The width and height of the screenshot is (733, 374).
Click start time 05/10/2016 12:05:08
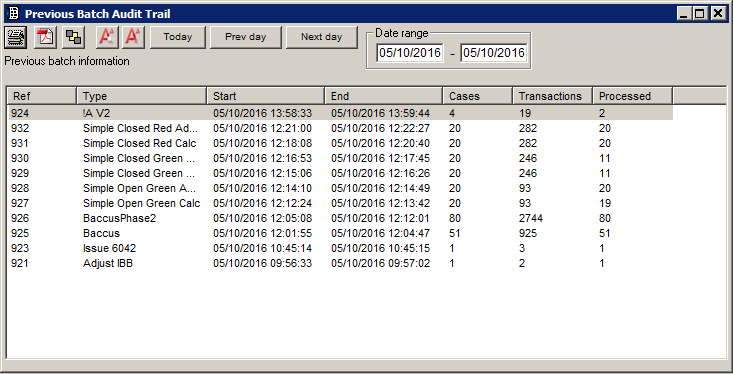[262, 218]
